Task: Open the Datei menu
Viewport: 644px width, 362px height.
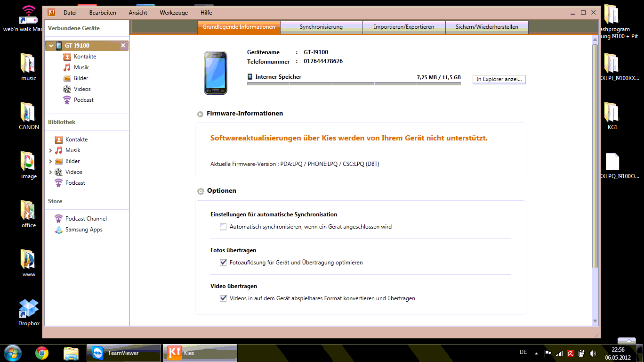Action: [70, 13]
